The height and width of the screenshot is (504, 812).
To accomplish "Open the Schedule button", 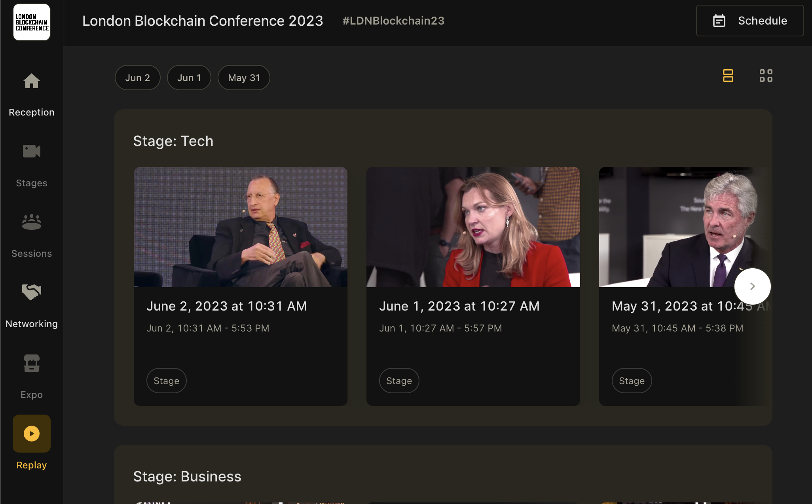I will tap(750, 21).
